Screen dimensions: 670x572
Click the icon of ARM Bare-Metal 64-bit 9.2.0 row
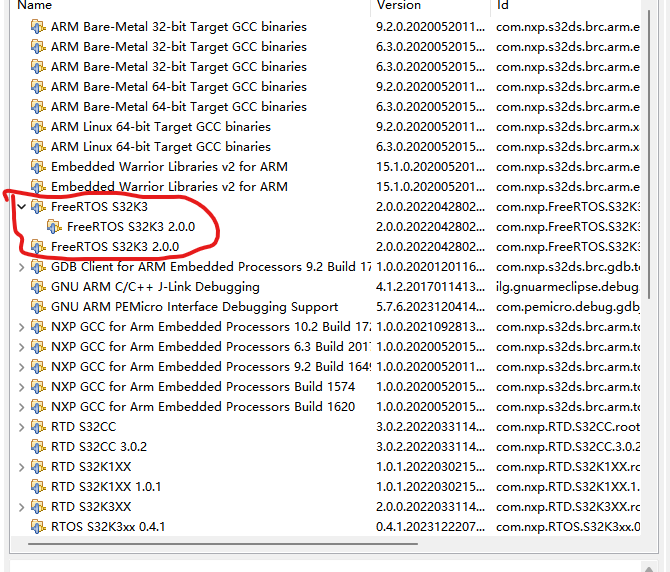38,87
